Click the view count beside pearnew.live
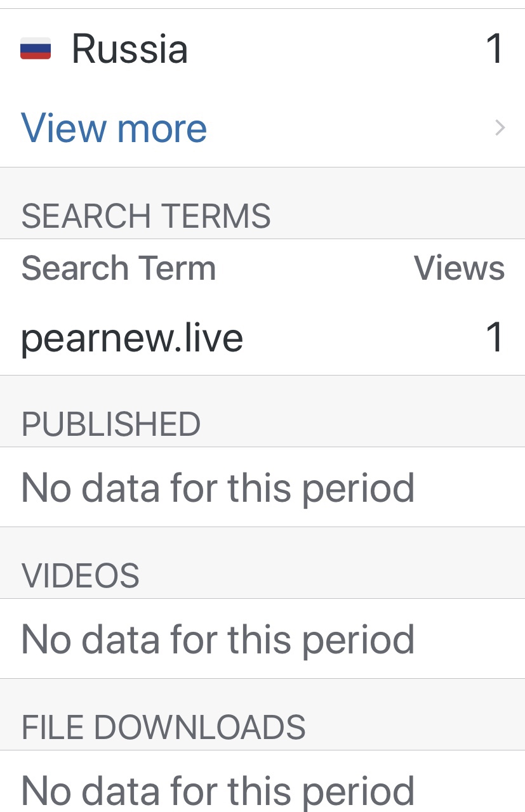Image resolution: width=525 pixels, height=812 pixels. [x=494, y=337]
